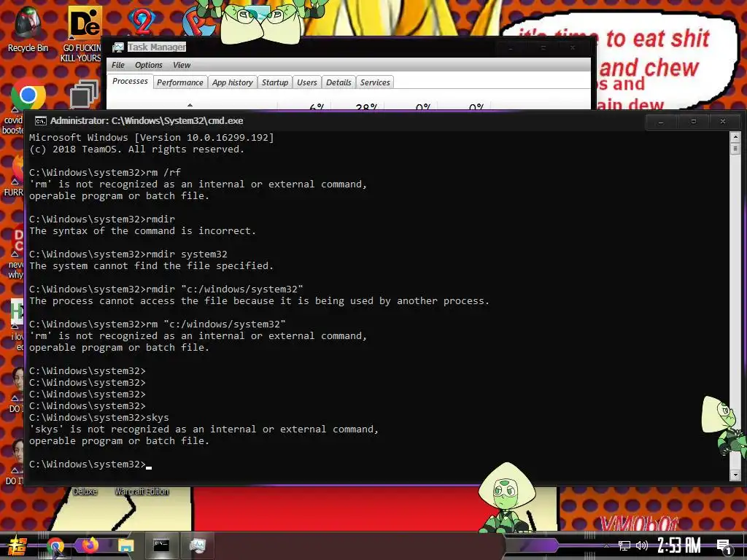The height and width of the screenshot is (560, 747).
Task: Click the 'rm "c:/windows/system32"' command
Action: coord(158,324)
